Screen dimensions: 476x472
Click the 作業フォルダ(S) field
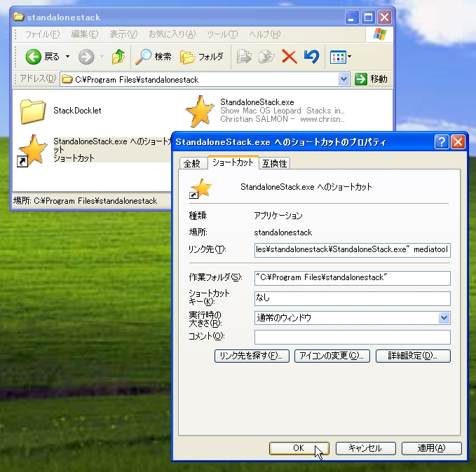tap(352, 278)
